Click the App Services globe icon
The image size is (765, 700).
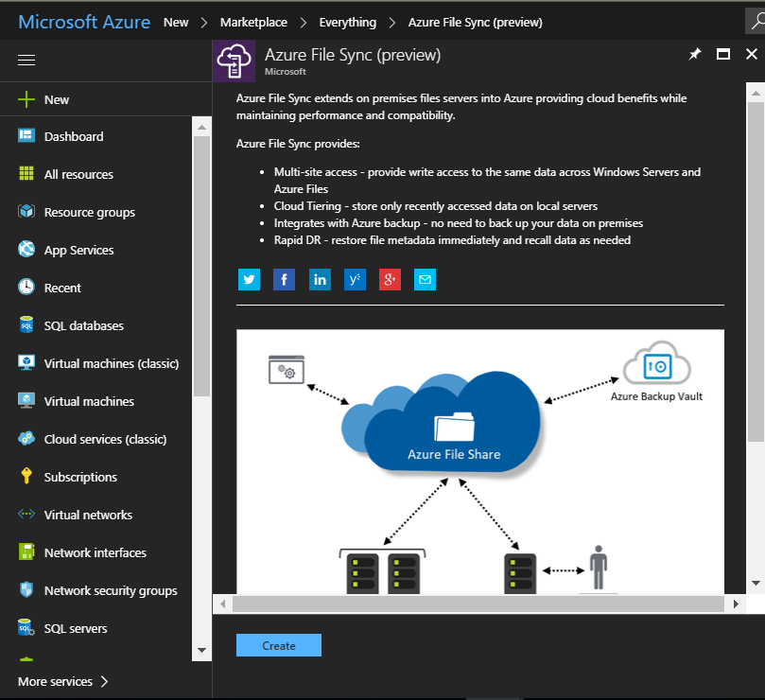coord(26,249)
